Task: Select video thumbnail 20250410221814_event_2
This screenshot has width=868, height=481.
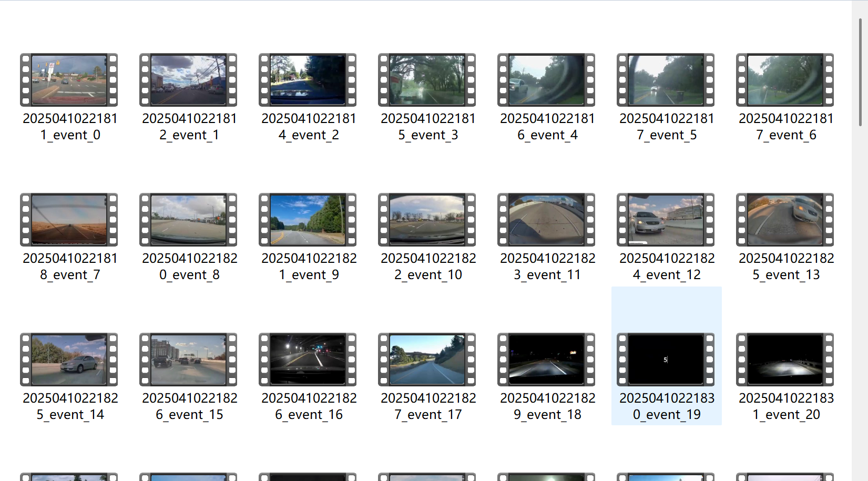Action: point(308,80)
